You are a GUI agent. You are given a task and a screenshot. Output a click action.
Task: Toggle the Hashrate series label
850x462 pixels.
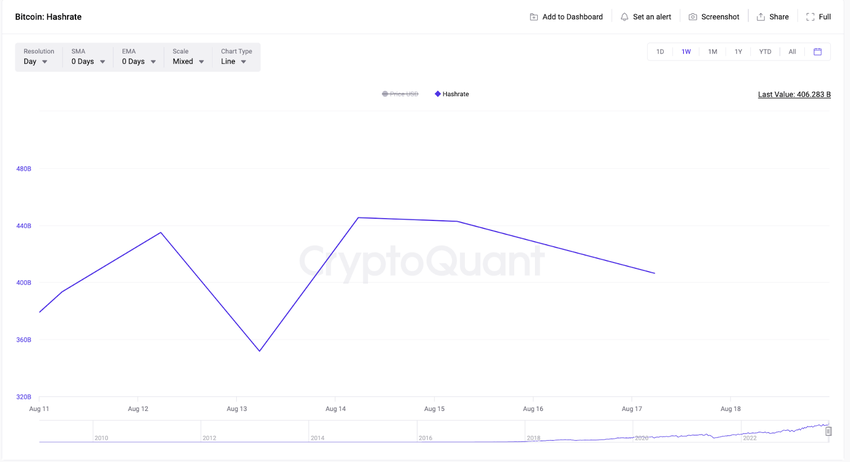point(455,94)
